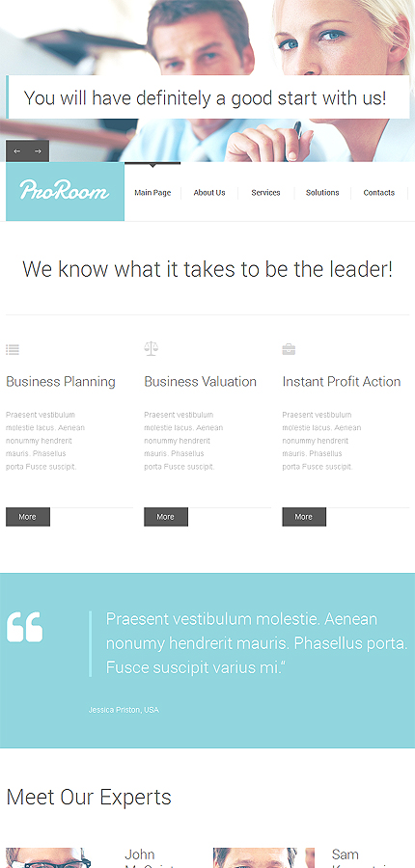415x868 pixels.
Task: Click the list icon above Business Planning
Action: pyautogui.click(x=13, y=349)
